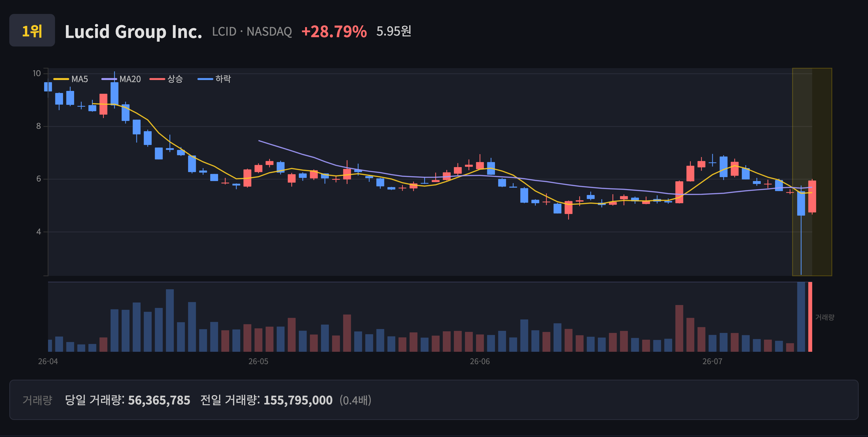Click the 거래량 label beside volume chart
This screenshot has height=437, width=868.
pos(825,317)
